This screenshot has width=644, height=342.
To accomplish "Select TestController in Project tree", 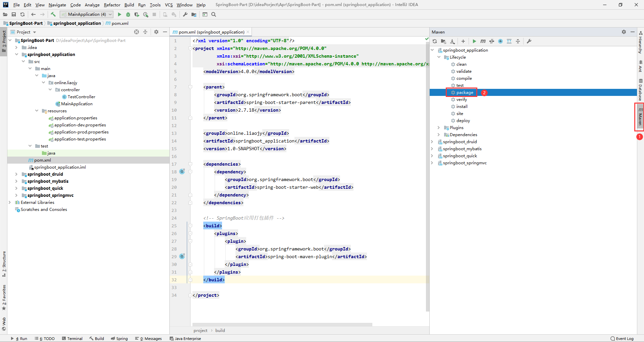I will [x=81, y=97].
